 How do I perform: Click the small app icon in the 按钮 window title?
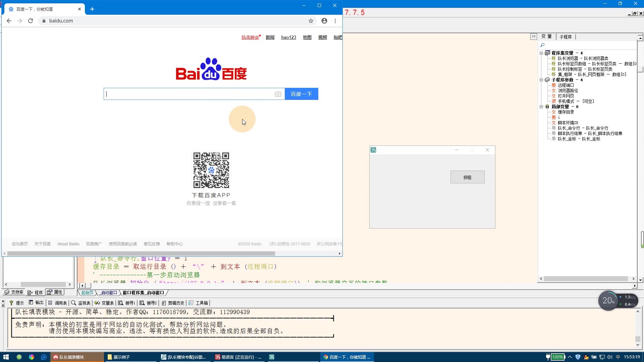[373, 150]
